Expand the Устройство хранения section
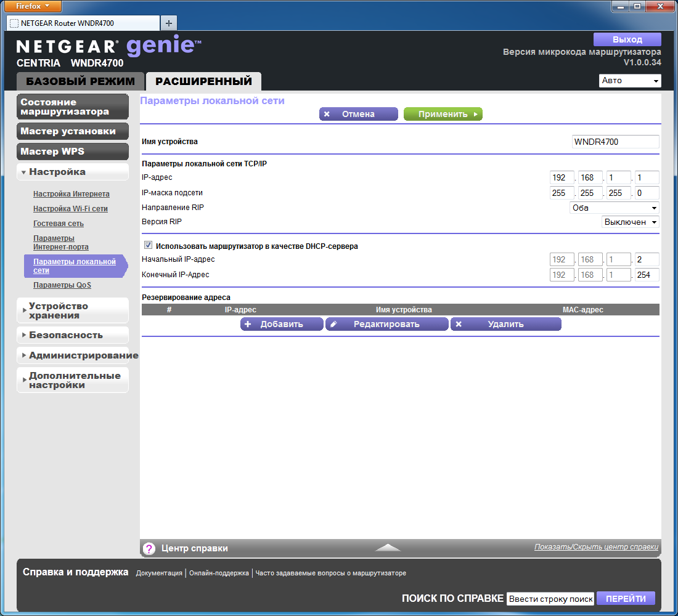Image resolution: width=678 pixels, height=616 pixels. pyautogui.click(x=73, y=310)
